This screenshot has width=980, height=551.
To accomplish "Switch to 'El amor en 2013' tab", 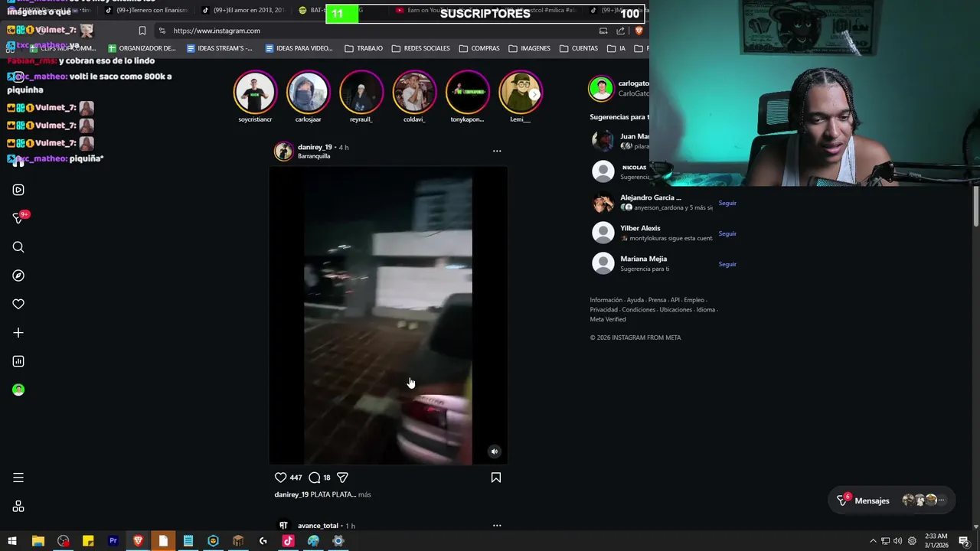I will [242, 11].
